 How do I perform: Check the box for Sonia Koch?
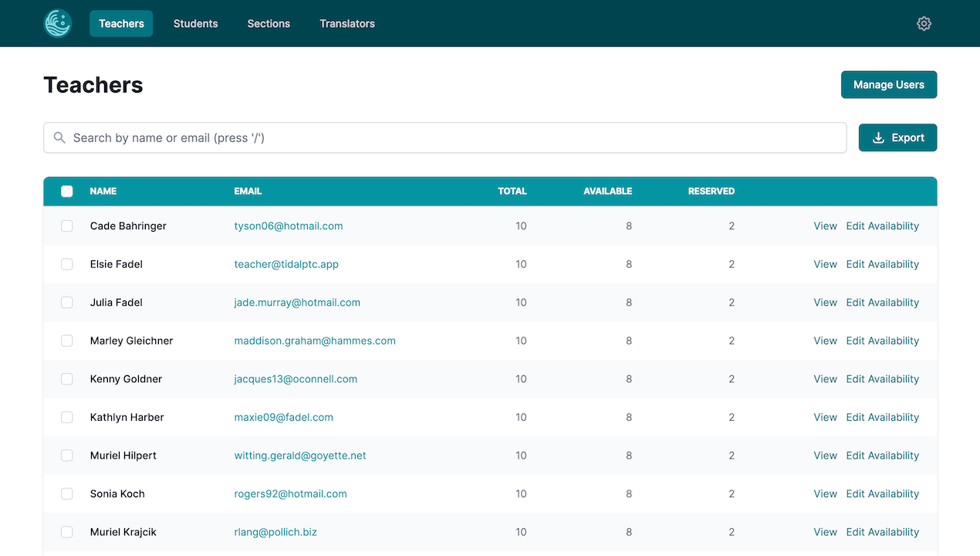(67, 493)
